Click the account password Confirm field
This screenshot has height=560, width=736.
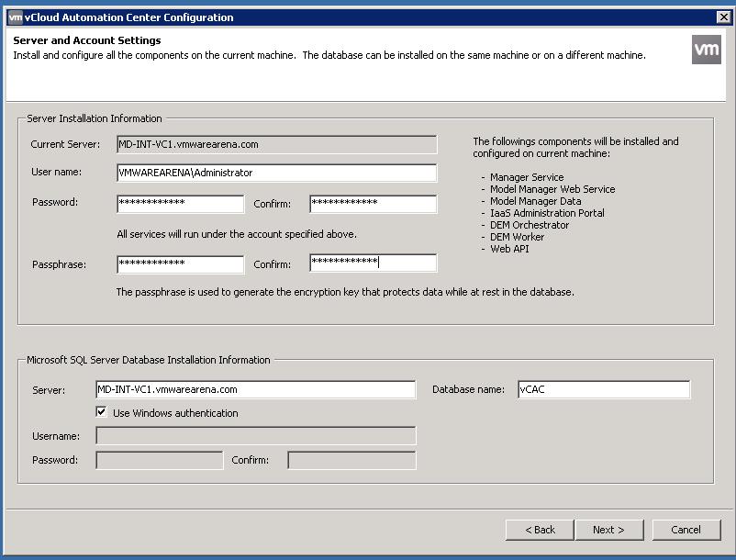point(374,204)
